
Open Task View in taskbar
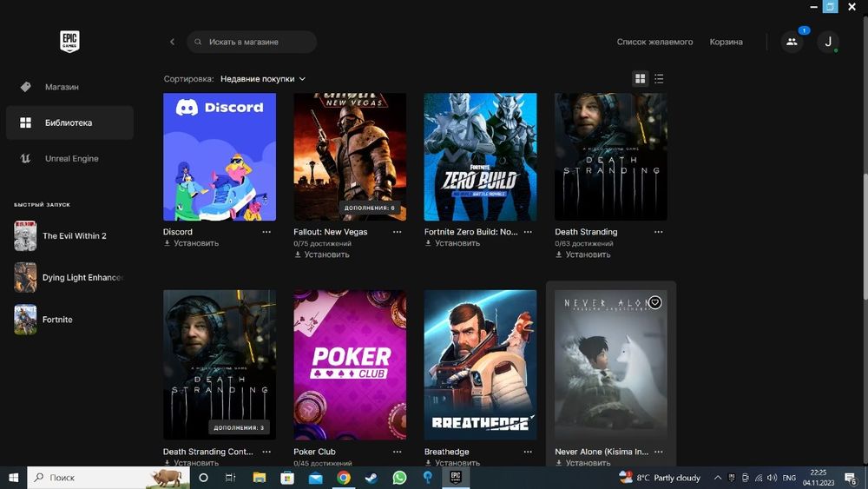[x=230, y=478]
